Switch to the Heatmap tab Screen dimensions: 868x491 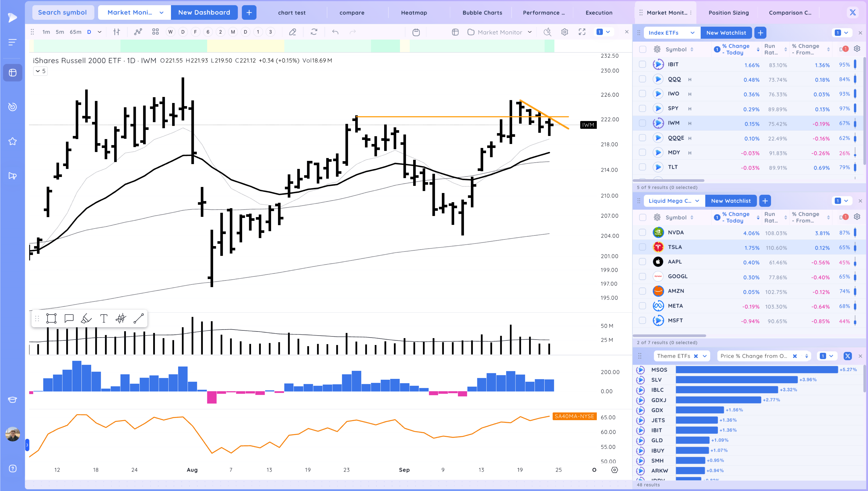(414, 13)
